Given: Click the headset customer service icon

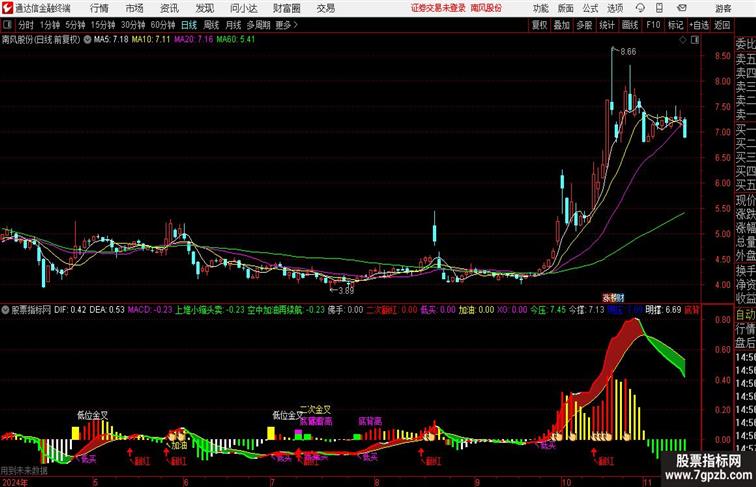Looking at the screenshot, I should tap(640, 8).
